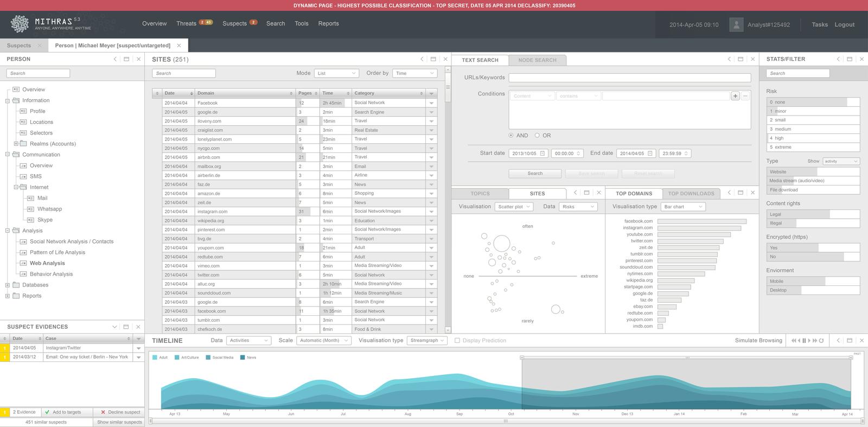Open the Tasks link in the header
The width and height of the screenshot is (868, 427).
(820, 24)
